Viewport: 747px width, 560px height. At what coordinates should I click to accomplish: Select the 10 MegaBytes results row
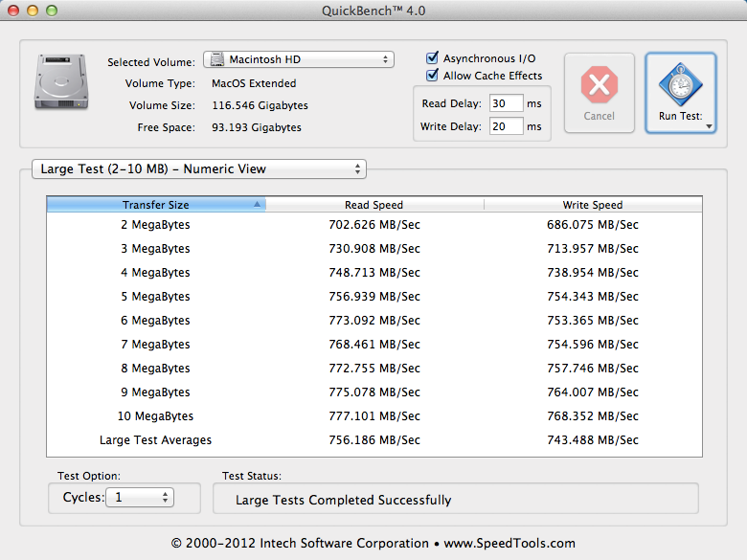tap(373, 416)
